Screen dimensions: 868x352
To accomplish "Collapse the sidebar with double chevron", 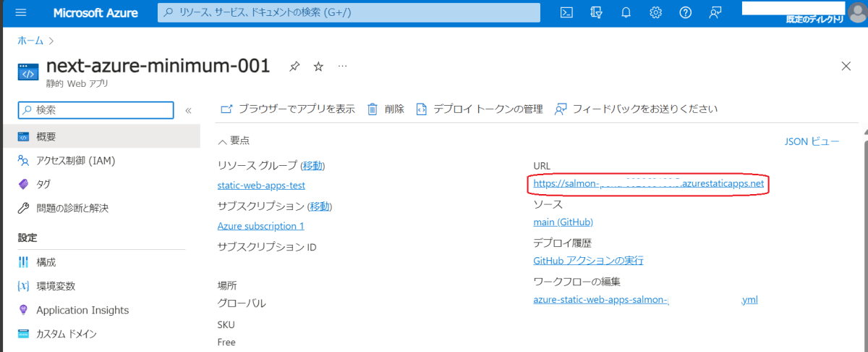I will pyautogui.click(x=188, y=110).
